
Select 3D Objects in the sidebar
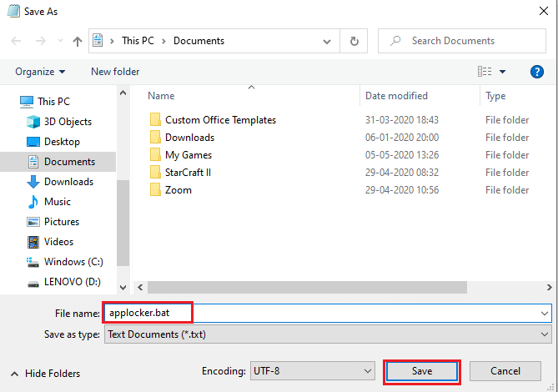59,122
